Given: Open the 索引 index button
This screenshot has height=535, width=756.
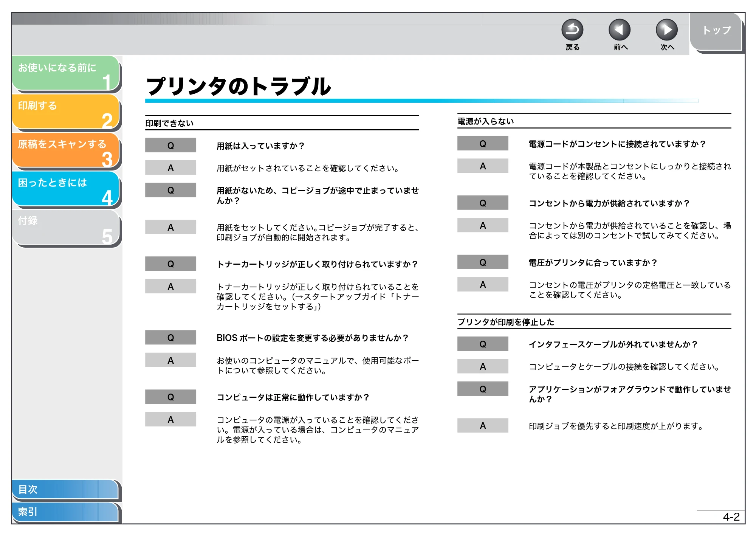Looking at the screenshot, I should tap(65, 512).
